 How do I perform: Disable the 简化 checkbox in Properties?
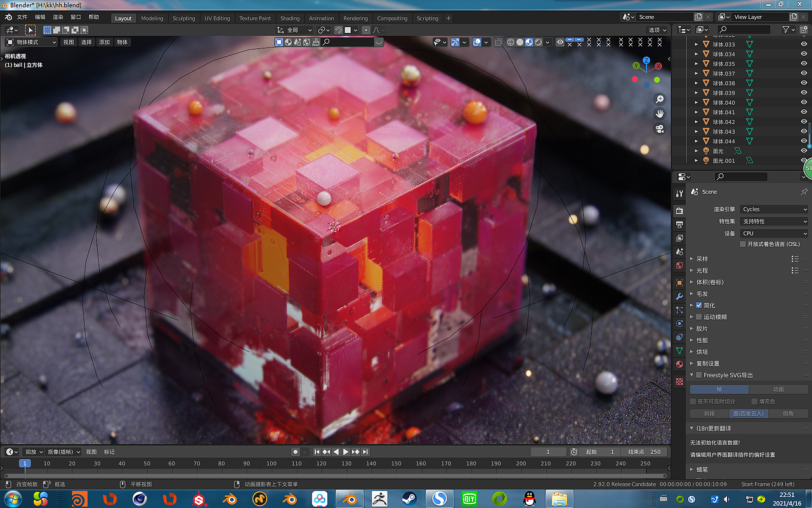(698, 304)
